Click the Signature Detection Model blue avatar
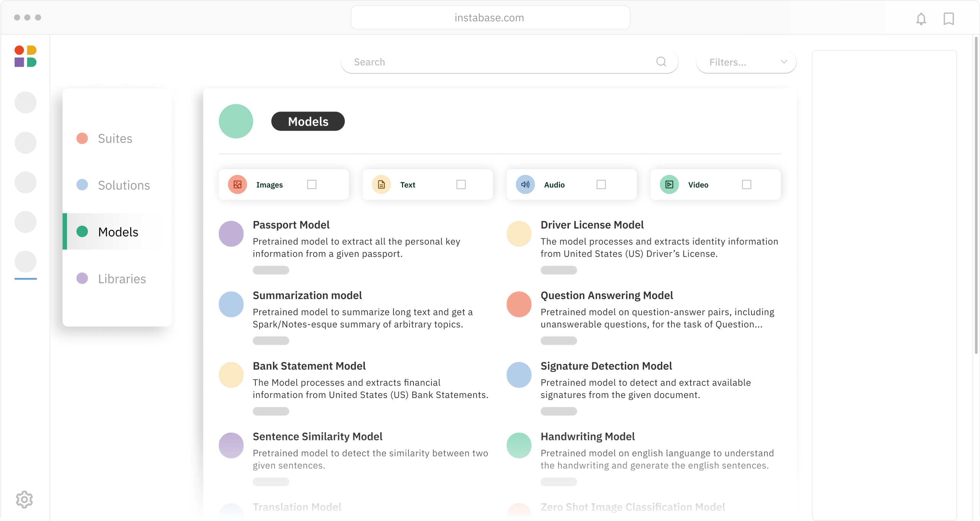The height and width of the screenshot is (521, 980). pyautogui.click(x=519, y=375)
